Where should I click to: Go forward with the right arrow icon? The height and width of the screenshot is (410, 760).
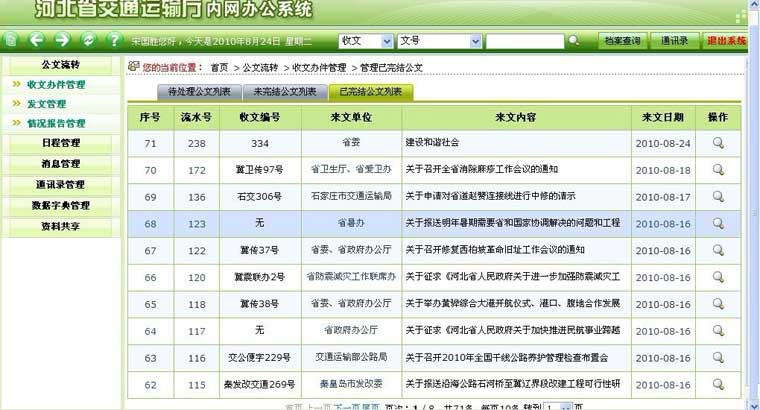click(x=62, y=40)
